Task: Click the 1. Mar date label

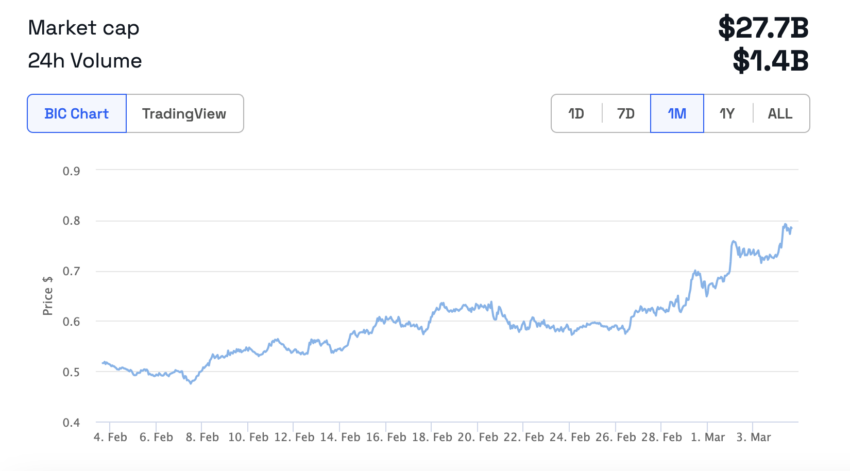Action: click(x=707, y=438)
